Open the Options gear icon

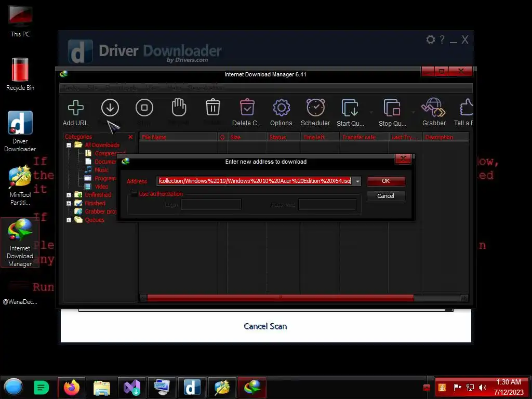click(x=281, y=108)
